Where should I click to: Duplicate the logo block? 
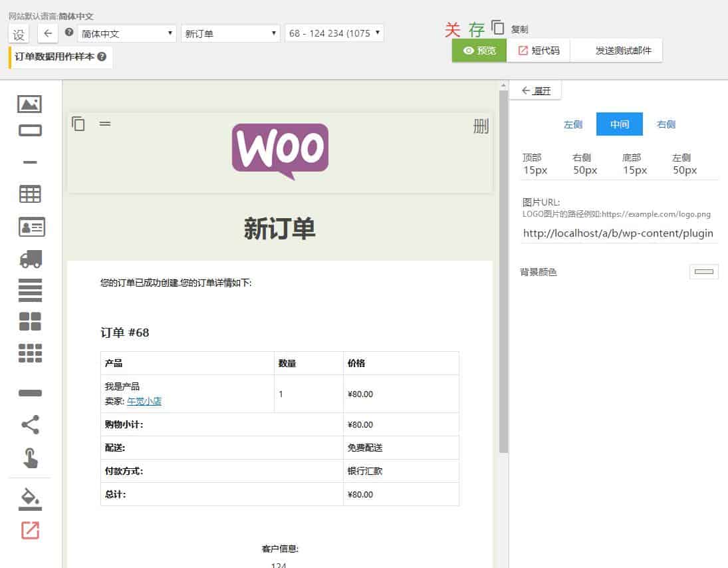click(x=78, y=124)
